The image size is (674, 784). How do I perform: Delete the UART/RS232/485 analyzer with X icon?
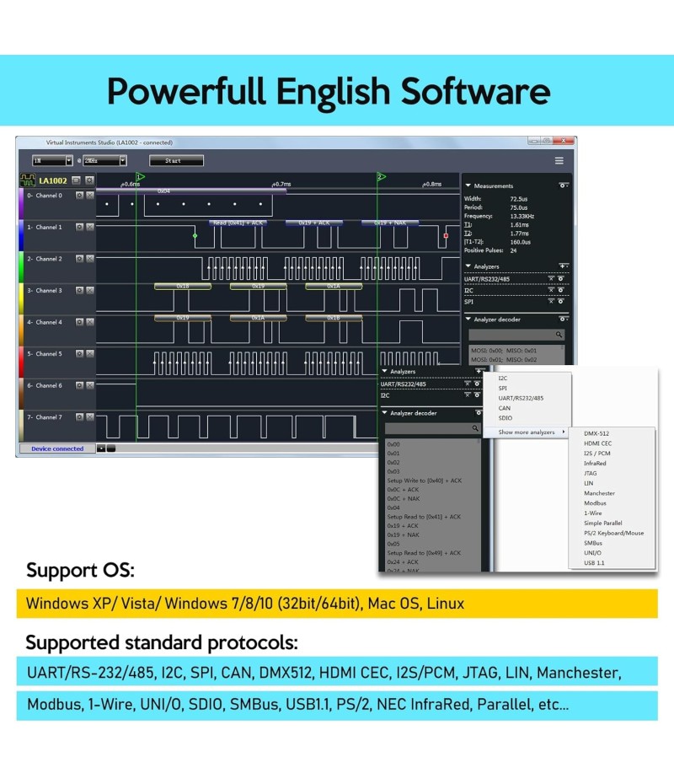[x=551, y=278]
